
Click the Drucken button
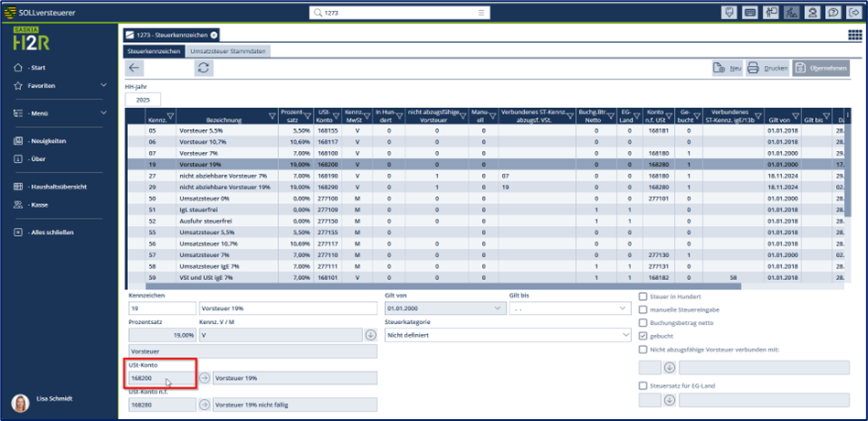tap(766, 68)
